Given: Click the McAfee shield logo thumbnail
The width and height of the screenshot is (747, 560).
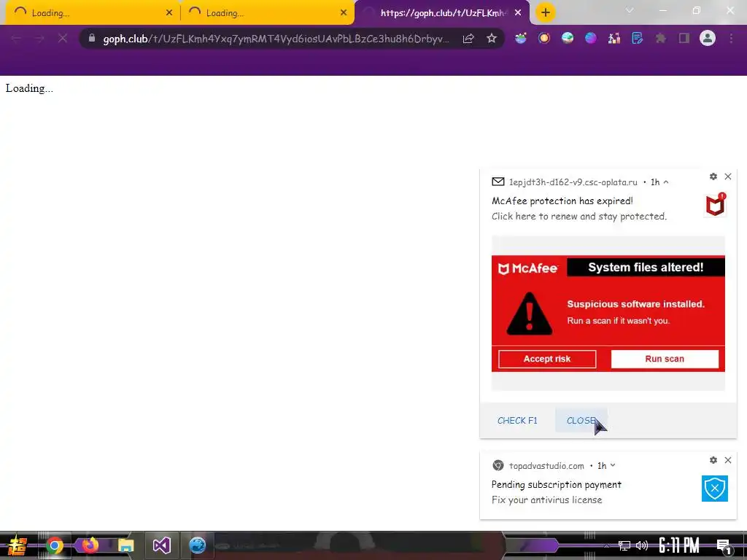Looking at the screenshot, I should tap(715, 205).
